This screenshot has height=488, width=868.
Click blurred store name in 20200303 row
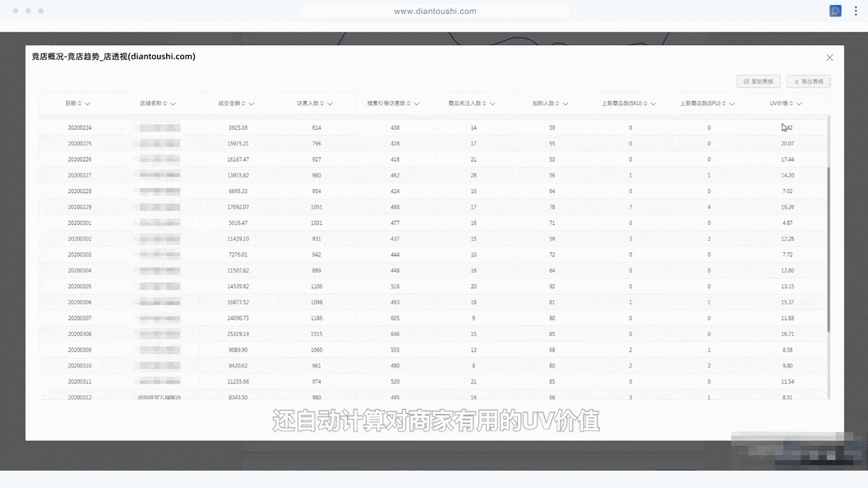159,255
